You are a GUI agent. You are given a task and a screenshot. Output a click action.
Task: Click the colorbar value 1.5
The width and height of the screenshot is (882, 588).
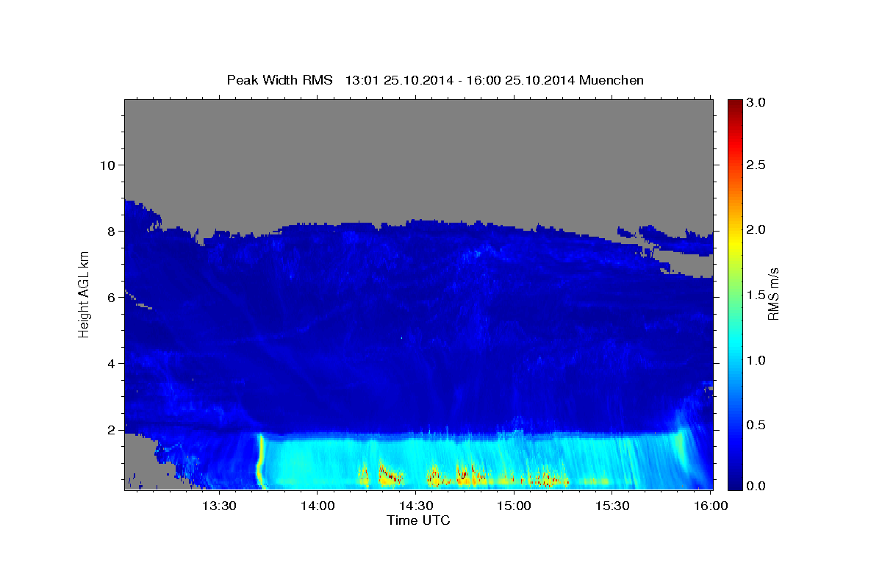[x=757, y=294]
